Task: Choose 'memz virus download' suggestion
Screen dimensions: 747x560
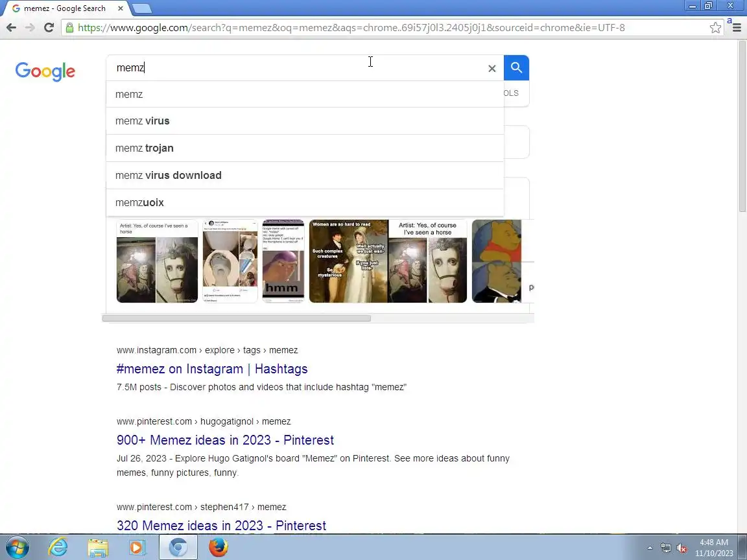Action: click(x=305, y=175)
